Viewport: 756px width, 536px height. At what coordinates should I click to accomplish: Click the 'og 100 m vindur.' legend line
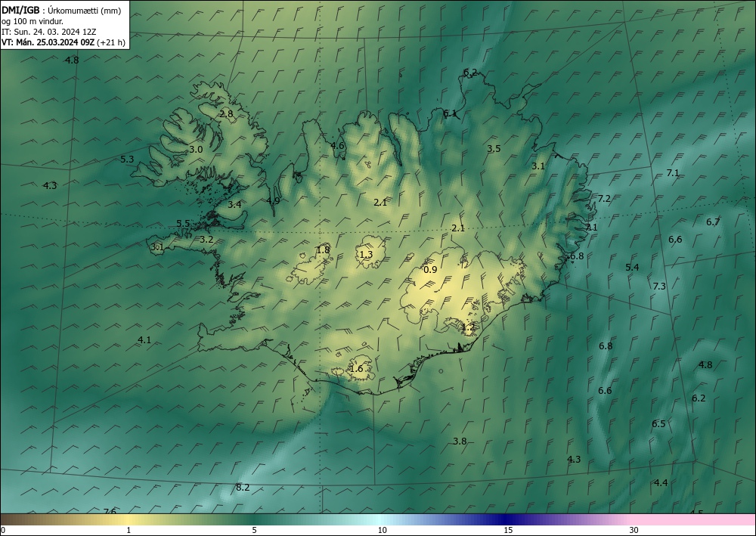point(33,21)
